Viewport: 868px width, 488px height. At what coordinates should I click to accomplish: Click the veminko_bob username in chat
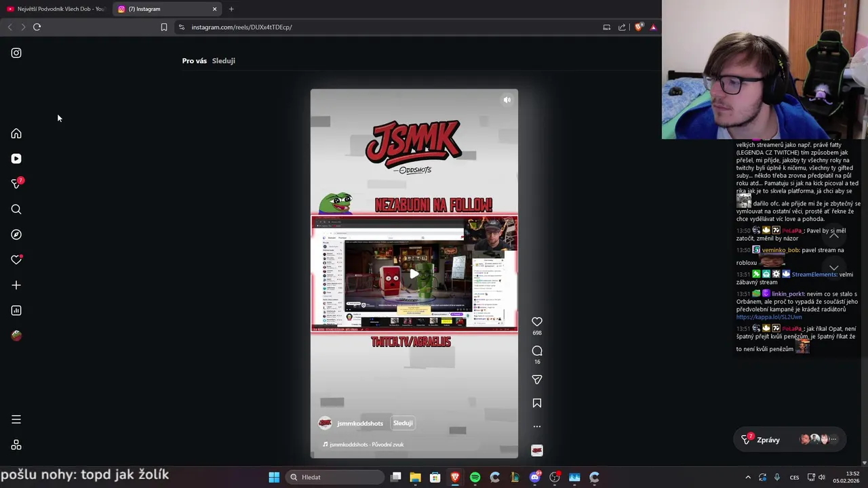coord(781,250)
